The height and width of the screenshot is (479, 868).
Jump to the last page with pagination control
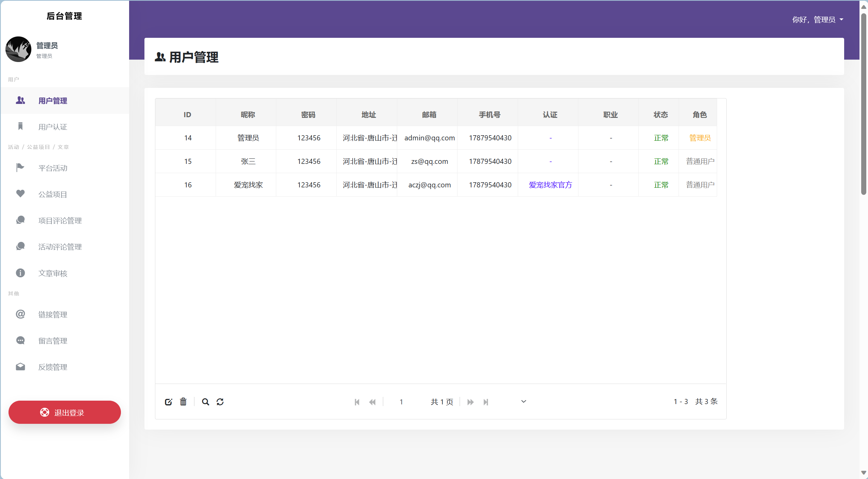[486, 402]
